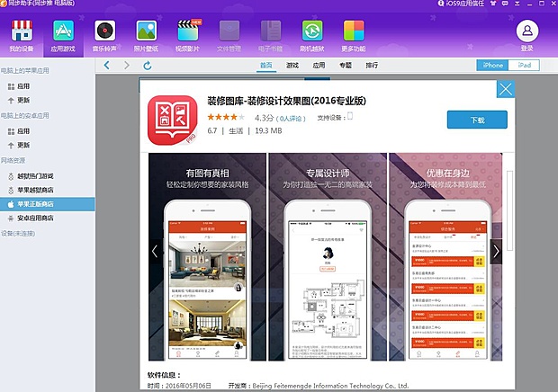
Task: Click the 登录 (Login) avatar icon
Action: [x=526, y=34]
